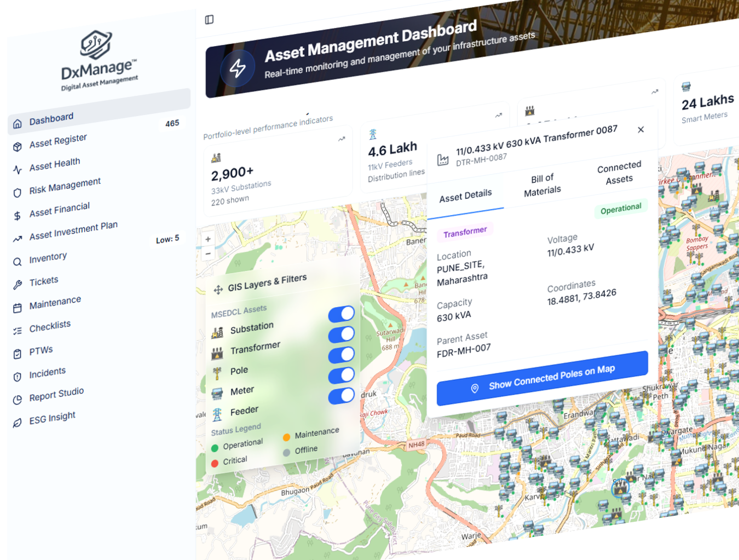Image resolution: width=739 pixels, height=560 pixels.
Task: Close the Transformer 0087 popup
Action: pos(641,130)
